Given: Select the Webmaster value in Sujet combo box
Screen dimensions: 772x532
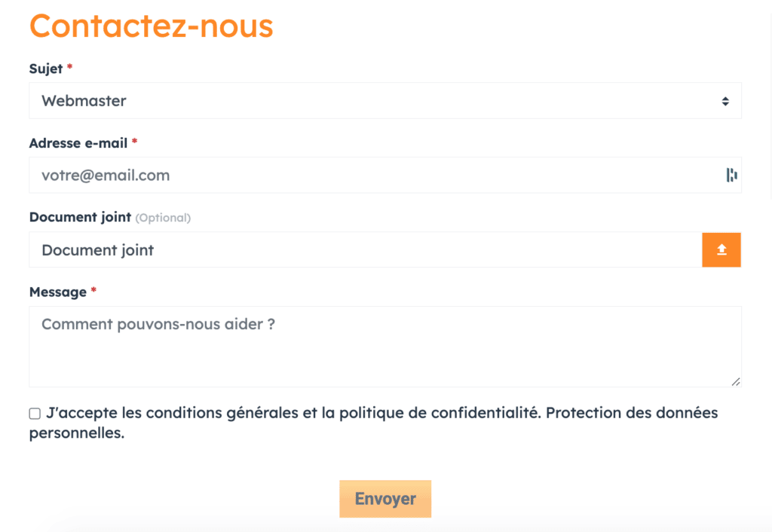Looking at the screenshot, I should (x=84, y=101).
